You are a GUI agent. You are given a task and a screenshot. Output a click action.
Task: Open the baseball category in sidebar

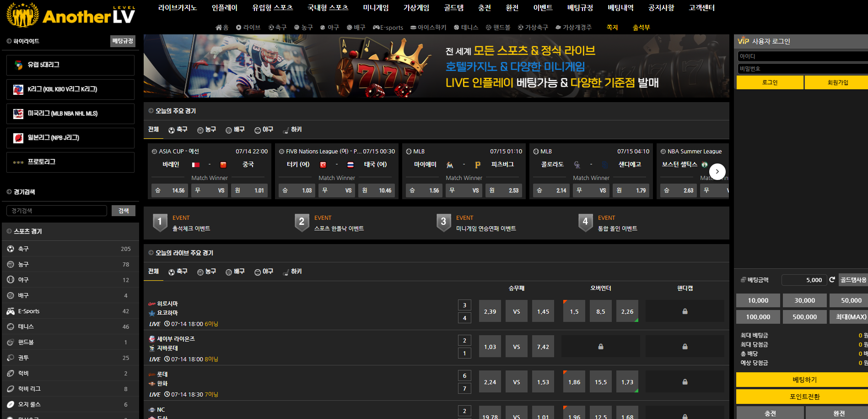(x=70, y=280)
